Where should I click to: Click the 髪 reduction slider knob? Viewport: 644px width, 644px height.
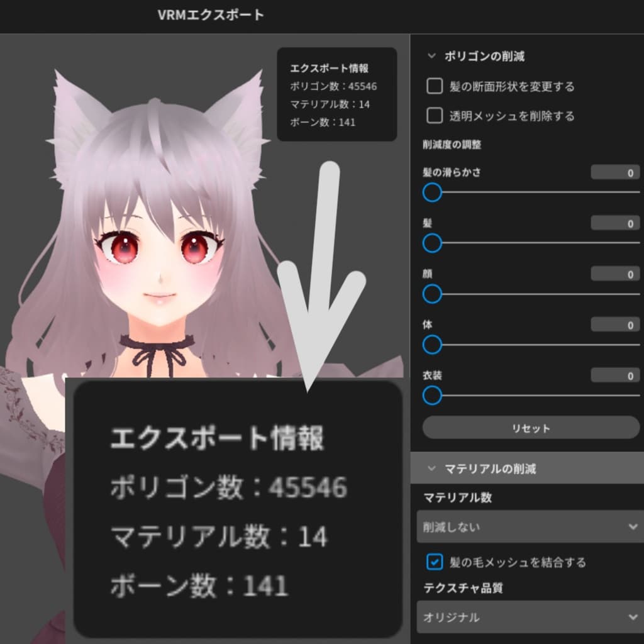[432, 243]
